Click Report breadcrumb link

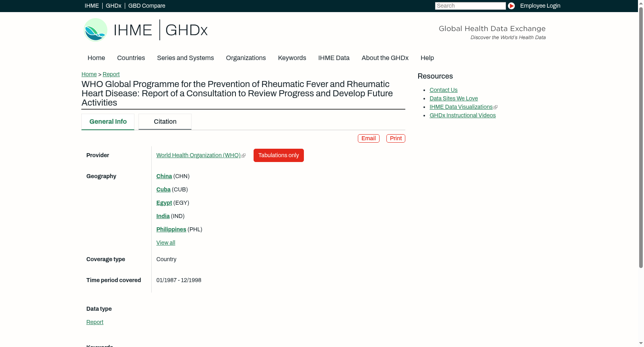click(111, 74)
